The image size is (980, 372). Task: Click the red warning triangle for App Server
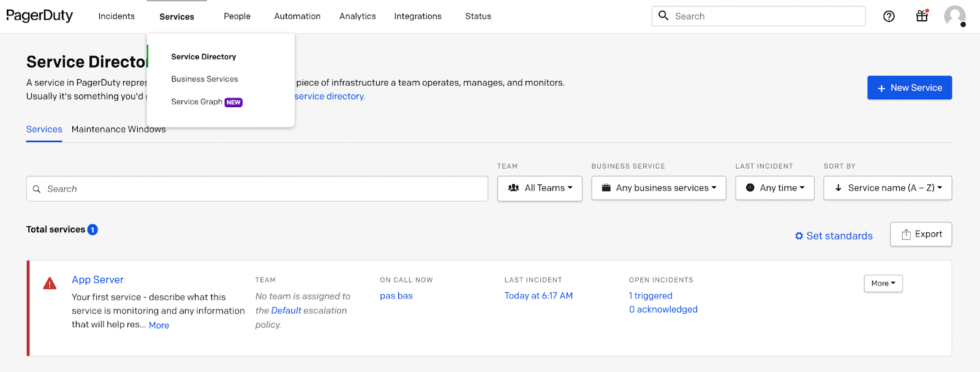50,283
